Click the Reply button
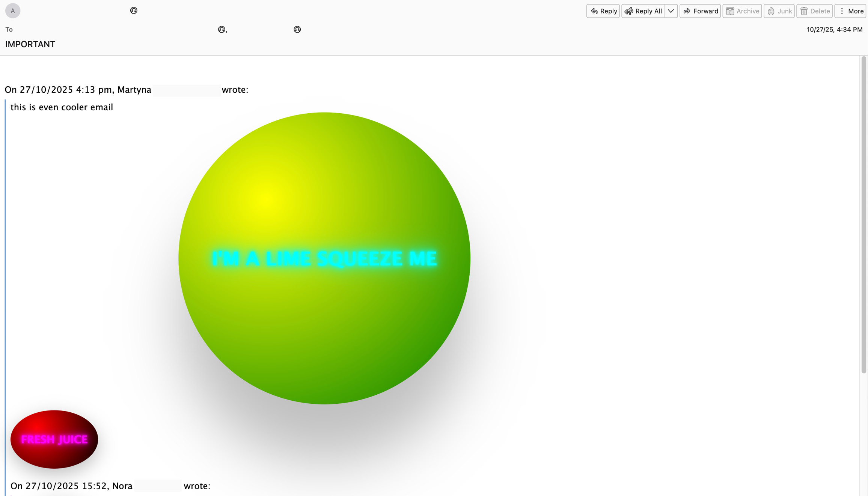 [603, 11]
